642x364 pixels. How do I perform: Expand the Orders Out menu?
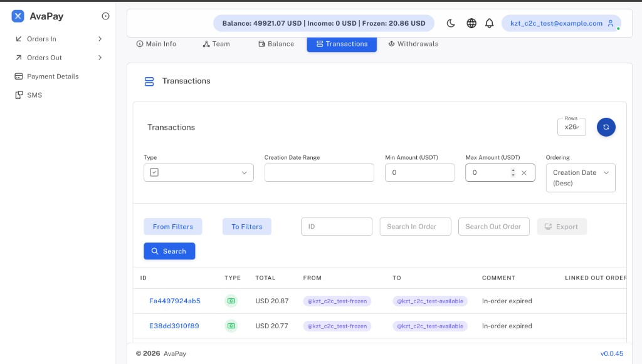pos(58,58)
